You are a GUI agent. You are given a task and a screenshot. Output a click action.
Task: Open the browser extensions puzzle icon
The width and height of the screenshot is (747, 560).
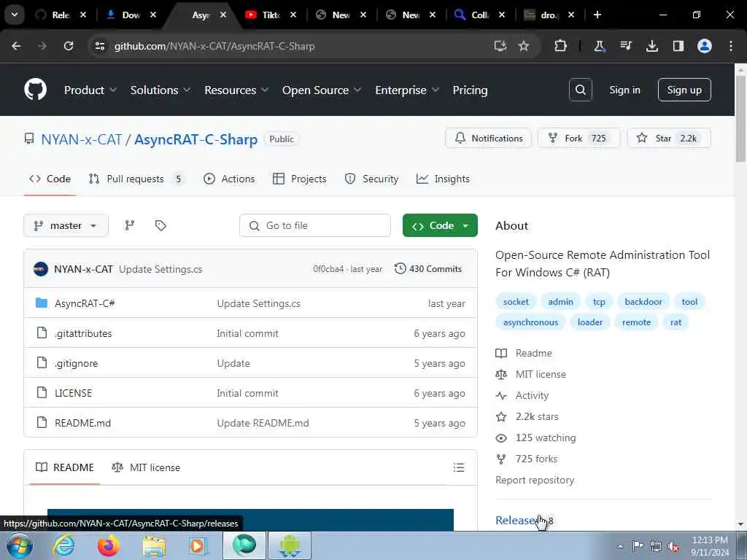560,46
